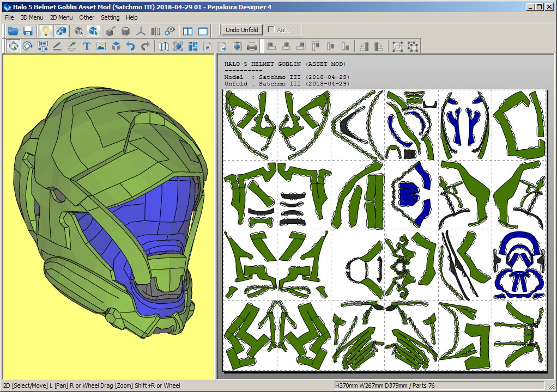Viewport: 557px width, 392px height.
Task: Click the blue Undo arrow icon
Action: (x=130, y=47)
